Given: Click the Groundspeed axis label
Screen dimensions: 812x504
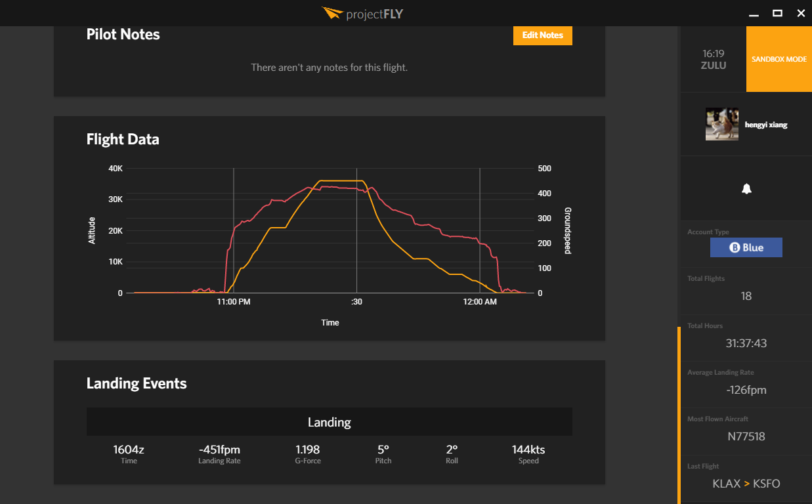Looking at the screenshot, I should click(x=568, y=230).
